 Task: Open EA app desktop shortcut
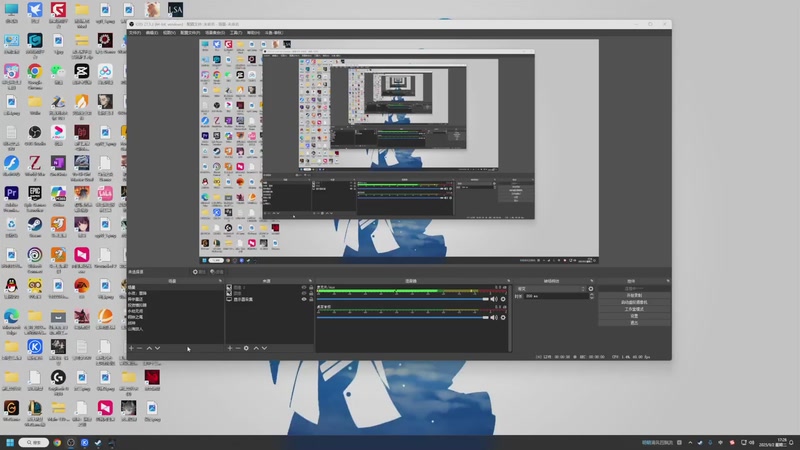coord(82,288)
